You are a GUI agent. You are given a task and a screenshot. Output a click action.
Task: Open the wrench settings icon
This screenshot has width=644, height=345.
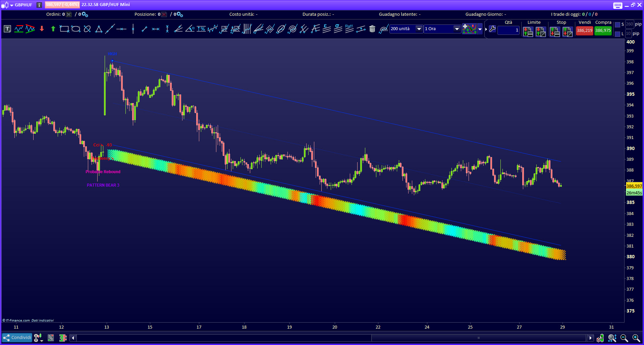tap(492, 29)
